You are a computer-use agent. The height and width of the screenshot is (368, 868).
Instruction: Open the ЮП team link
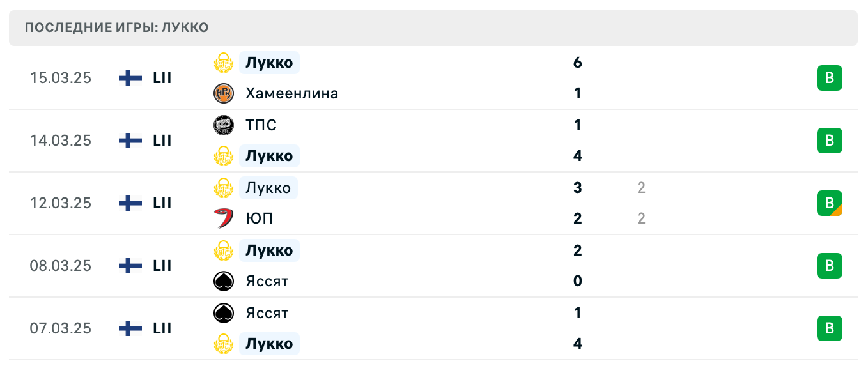click(x=259, y=218)
